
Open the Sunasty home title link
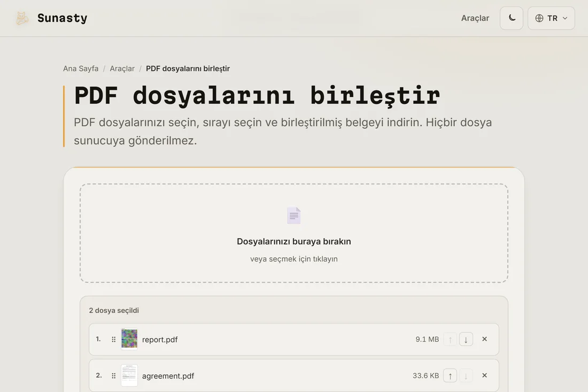(x=62, y=18)
